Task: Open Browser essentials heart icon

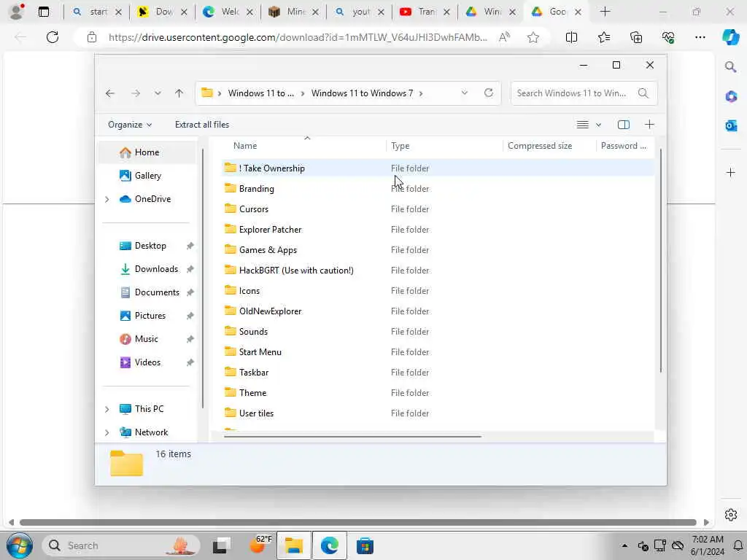Action: click(x=668, y=37)
